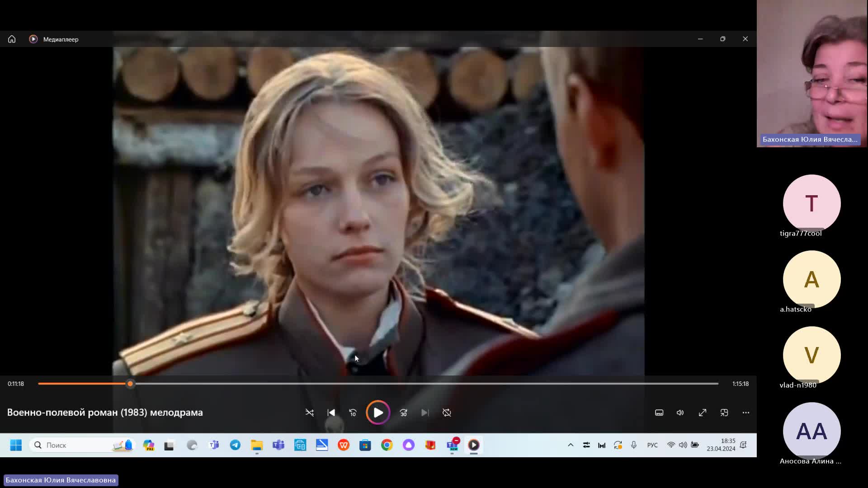The image size is (868, 488).
Task: Click the microphone tray icon
Action: 634,445
